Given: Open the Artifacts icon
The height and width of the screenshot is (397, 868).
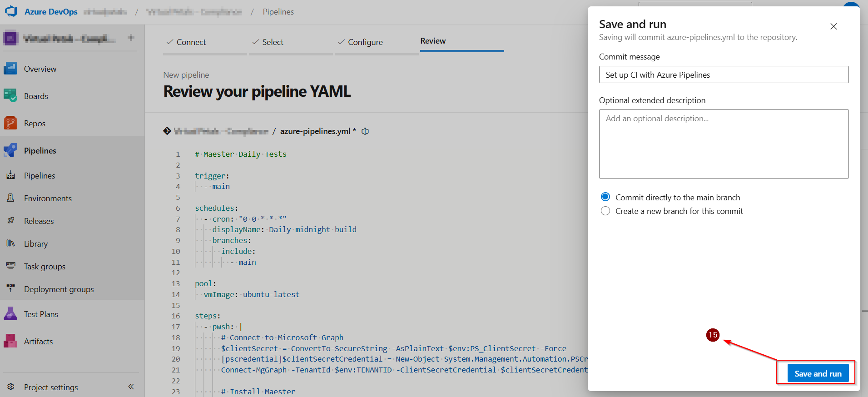Looking at the screenshot, I should [10, 341].
